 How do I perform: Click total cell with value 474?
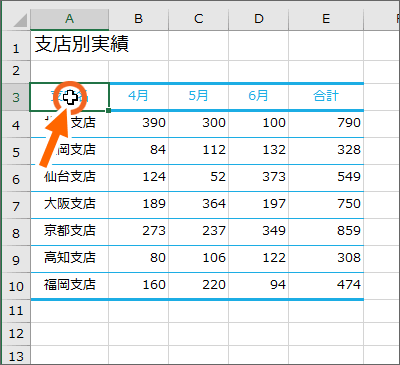pyautogui.click(x=326, y=286)
